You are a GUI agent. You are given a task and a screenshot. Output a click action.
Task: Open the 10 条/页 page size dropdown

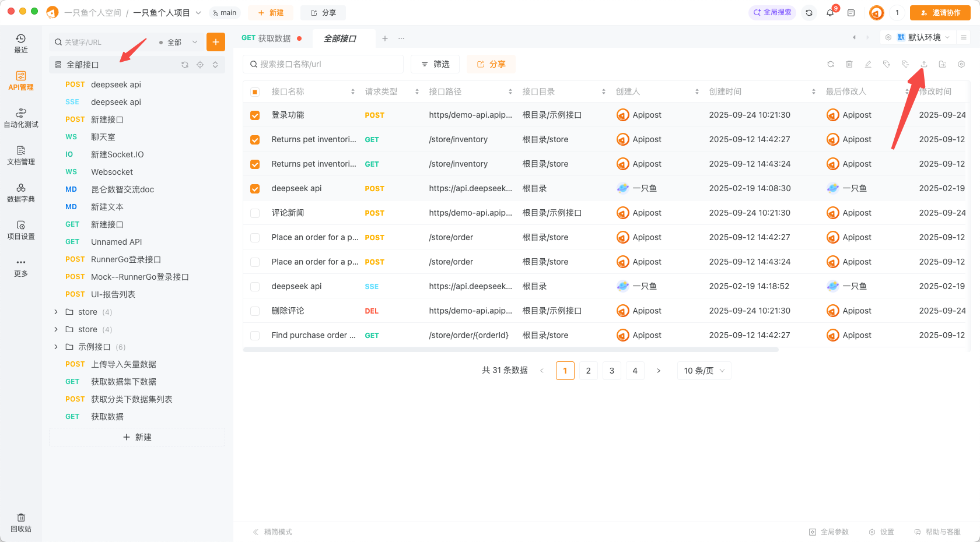point(703,371)
